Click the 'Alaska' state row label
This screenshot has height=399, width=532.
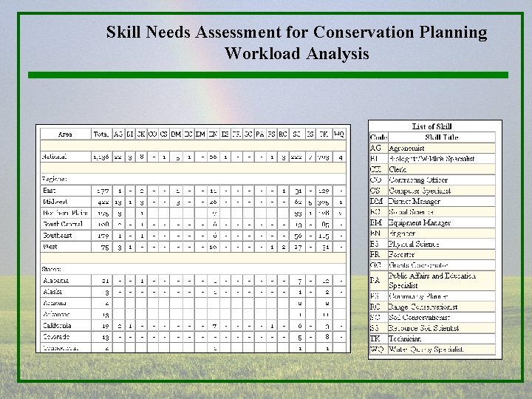coord(52,292)
